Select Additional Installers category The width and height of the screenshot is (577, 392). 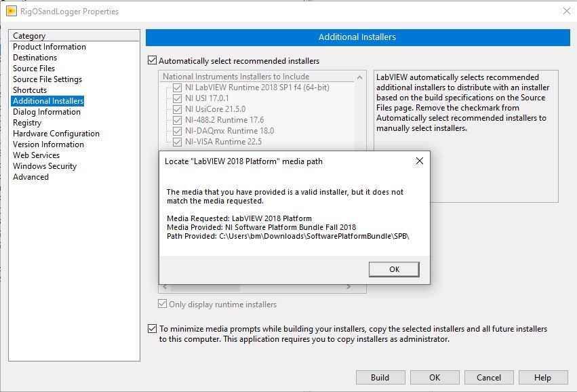click(x=48, y=101)
